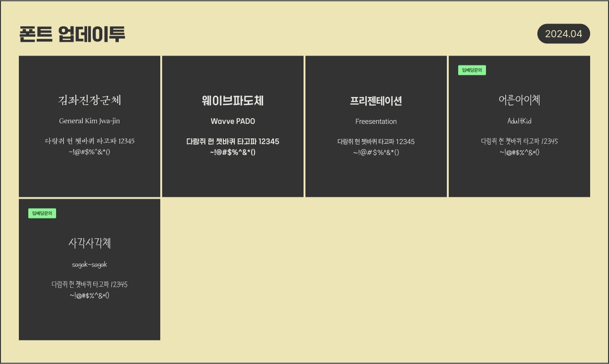Select the sagak-sagak subtitle
This screenshot has height=364, width=609.
(90, 265)
